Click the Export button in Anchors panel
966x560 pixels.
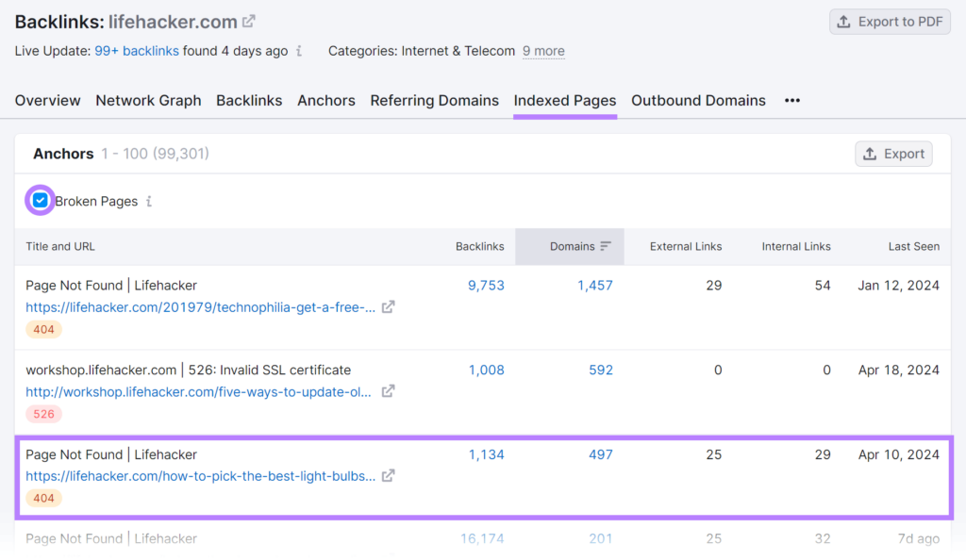click(x=893, y=154)
